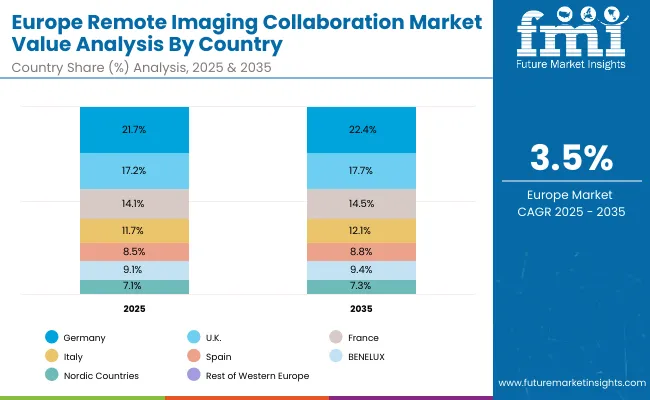Image resolution: width=650 pixels, height=400 pixels.
Task: Click the Germany legend color dot
Action: (52, 337)
